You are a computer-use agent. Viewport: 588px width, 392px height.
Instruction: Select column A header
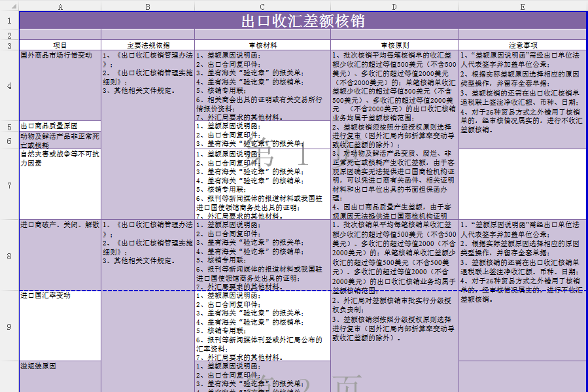pyautogui.click(x=60, y=6)
